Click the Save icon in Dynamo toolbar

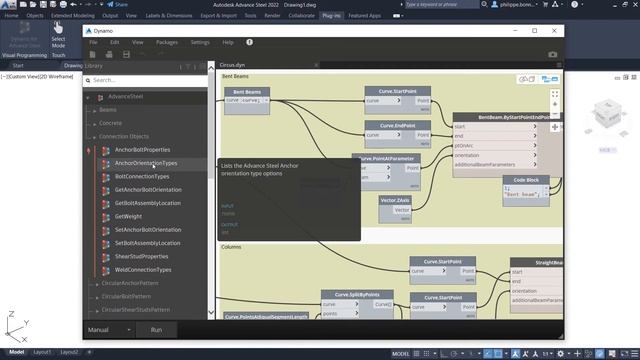126,54
